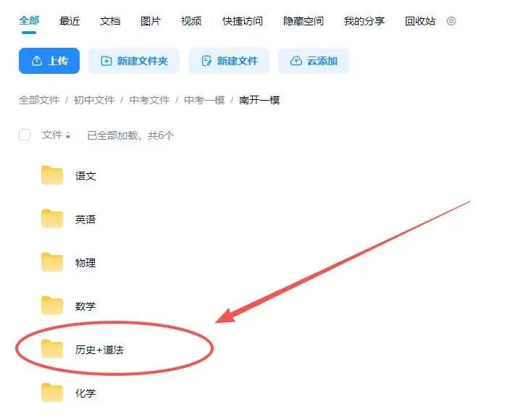The width and height of the screenshot is (510, 420).
Task: Click the 云添加 cloud add button
Action: (314, 61)
